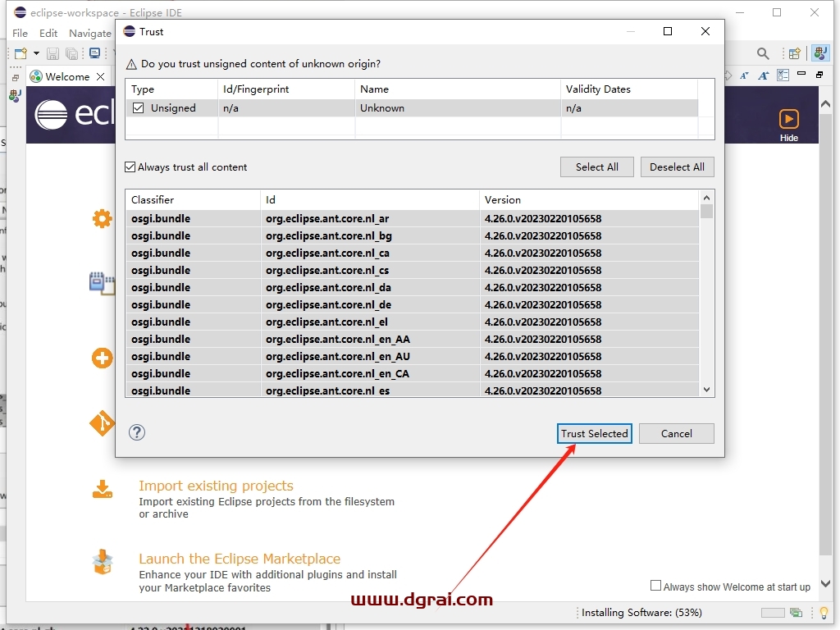Click the Classifier column header
840x630 pixels.
click(193, 200)
